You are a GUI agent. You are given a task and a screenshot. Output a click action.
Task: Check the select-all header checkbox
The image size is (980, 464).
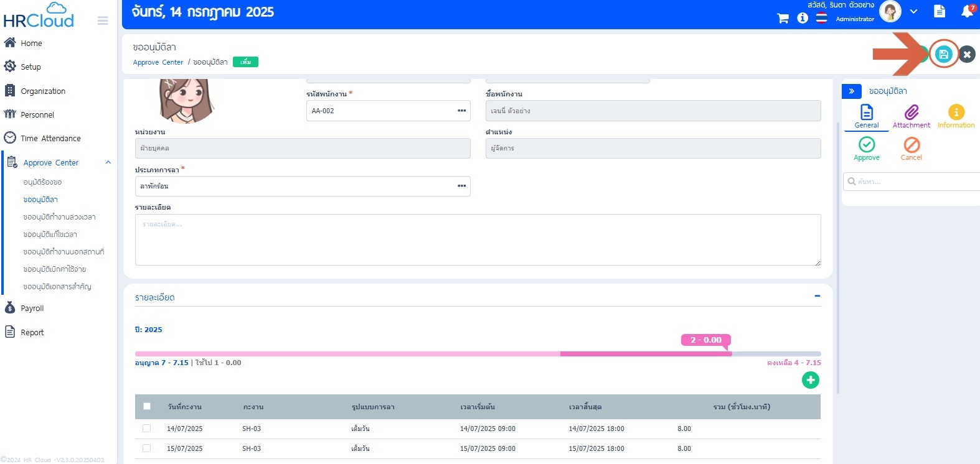pyautogui.click(x=147, y=406)
